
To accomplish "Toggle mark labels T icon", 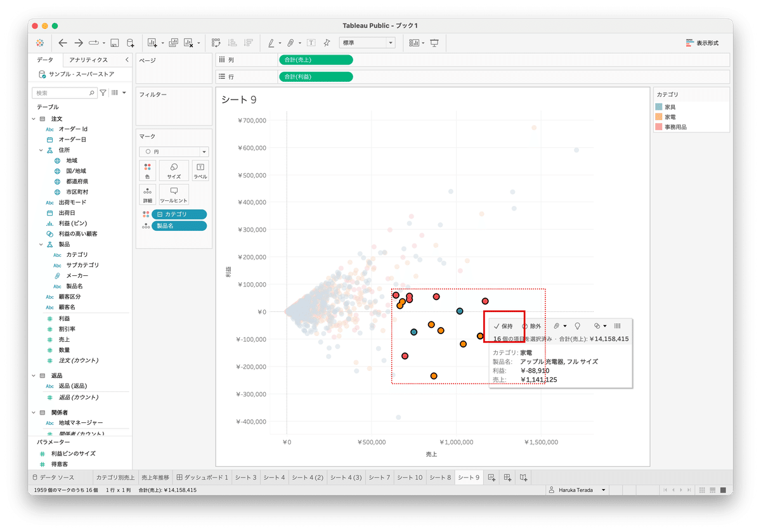I will coord(311,42).
